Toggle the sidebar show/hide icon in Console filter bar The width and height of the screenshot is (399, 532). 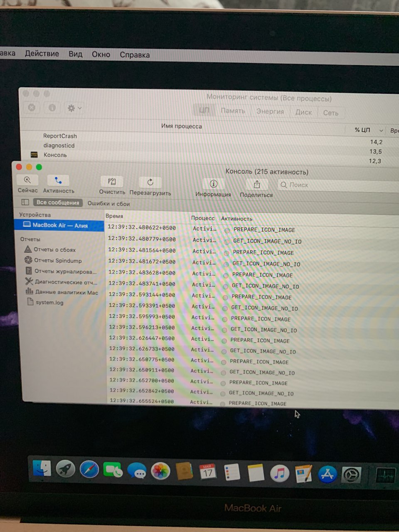point(25,202)
